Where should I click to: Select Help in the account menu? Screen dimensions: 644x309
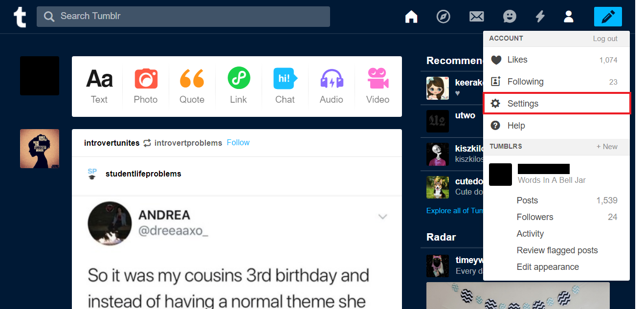(516, 125)
